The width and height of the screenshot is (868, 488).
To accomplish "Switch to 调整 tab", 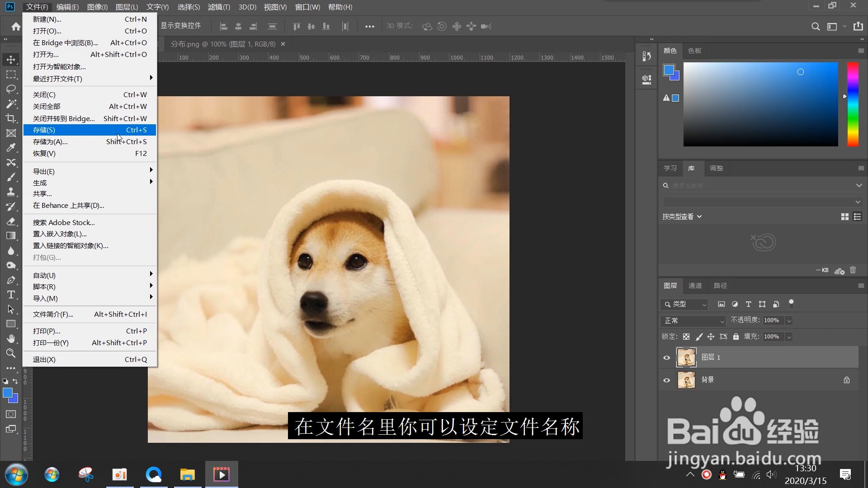I will pyautogui.click(x=716, y=168).
